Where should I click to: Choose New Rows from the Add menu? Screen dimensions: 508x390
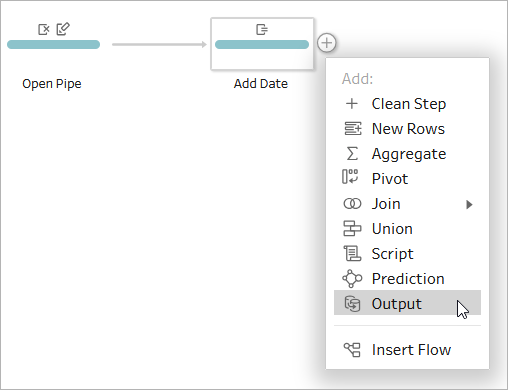pos(407,129)
